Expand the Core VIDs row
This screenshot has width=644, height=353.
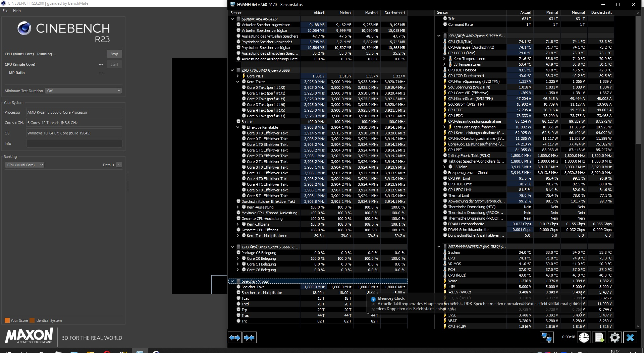click(x=237, y=76)
